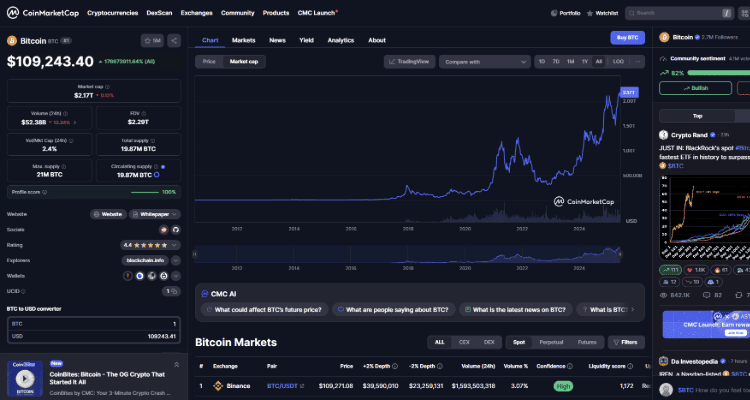Viewport: 750px width, 400px height.
Task: Open the first wallet icon in Wallets
Action: click(x=128, y=276)
